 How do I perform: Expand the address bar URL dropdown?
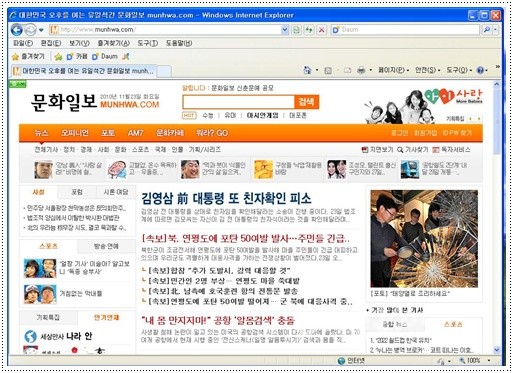[285, 30]
